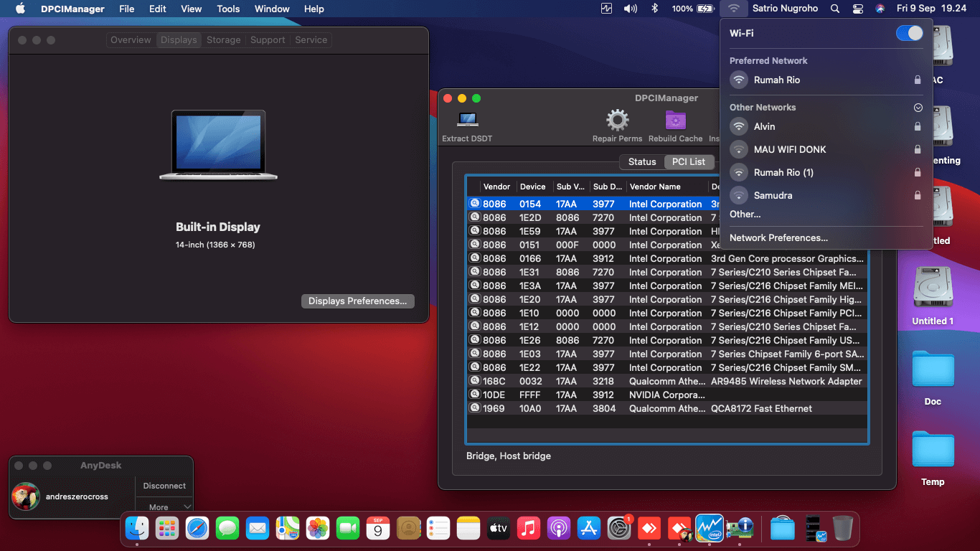This screenshot has width=980, height=551.
Task: Click the Extract DSDT toolbar icon
Action: coord(468,119)
